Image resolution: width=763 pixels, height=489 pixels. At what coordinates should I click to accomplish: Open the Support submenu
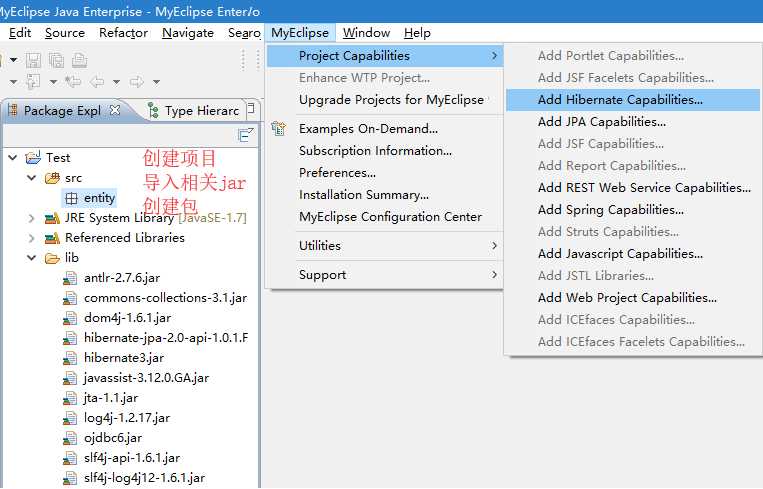385,275
